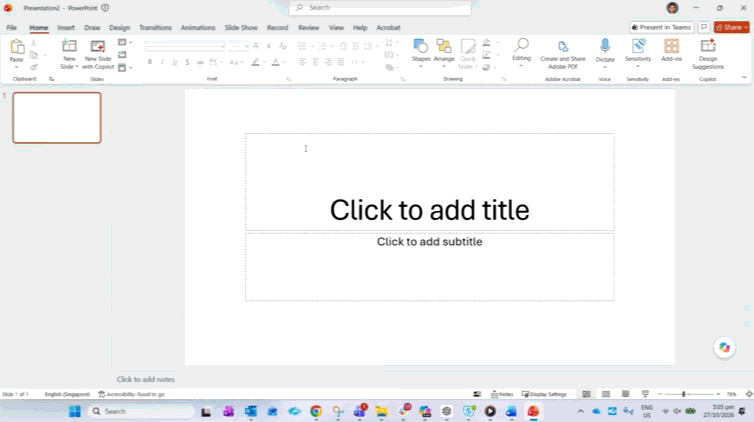Go to the Animations tab
The image size is (754, 422).
pyautogui.click(x=198, y=28)
